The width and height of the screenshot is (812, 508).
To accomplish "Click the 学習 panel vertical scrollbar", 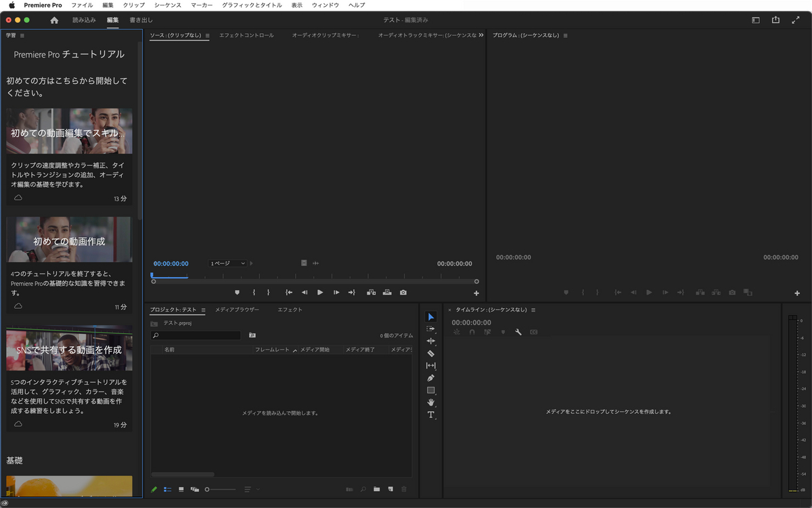I will pos(140,130).
